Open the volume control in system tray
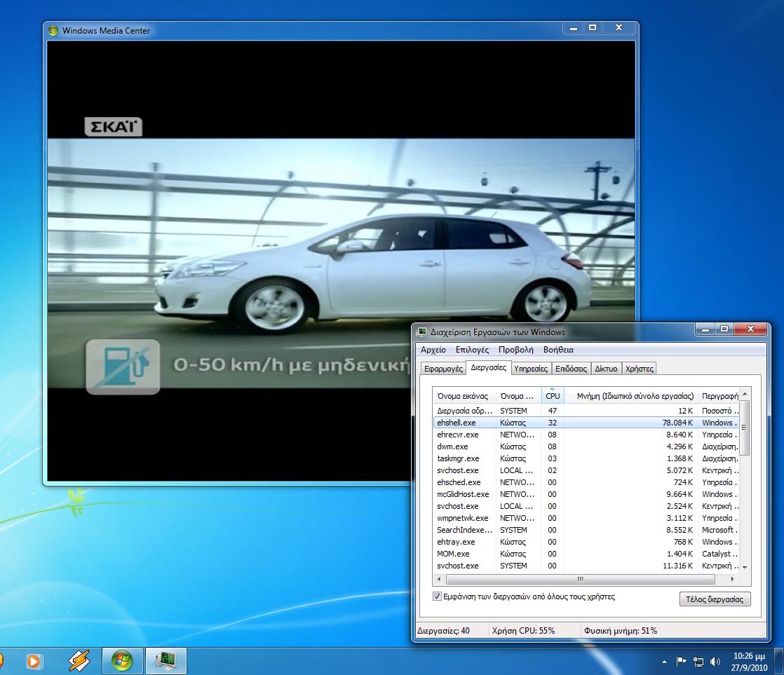Screen dimensions: 784x675 [x=715, y=661]
